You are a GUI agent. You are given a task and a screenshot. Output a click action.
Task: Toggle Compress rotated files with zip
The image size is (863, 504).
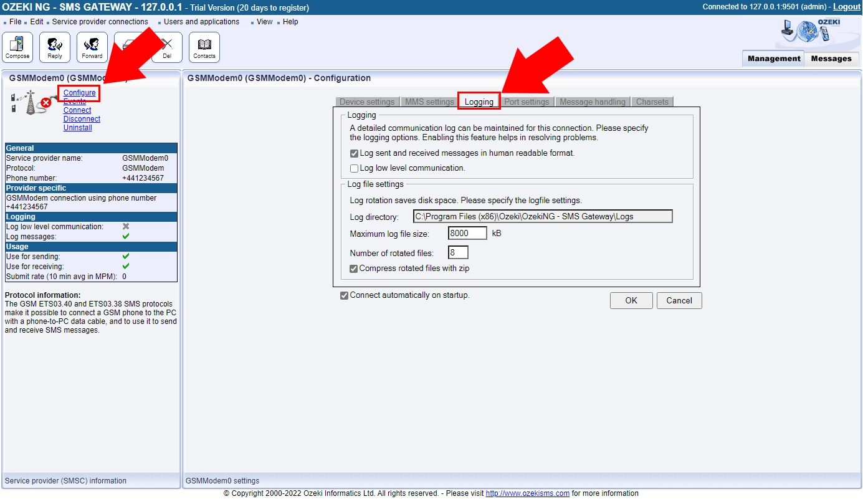[x=354, y=269]
